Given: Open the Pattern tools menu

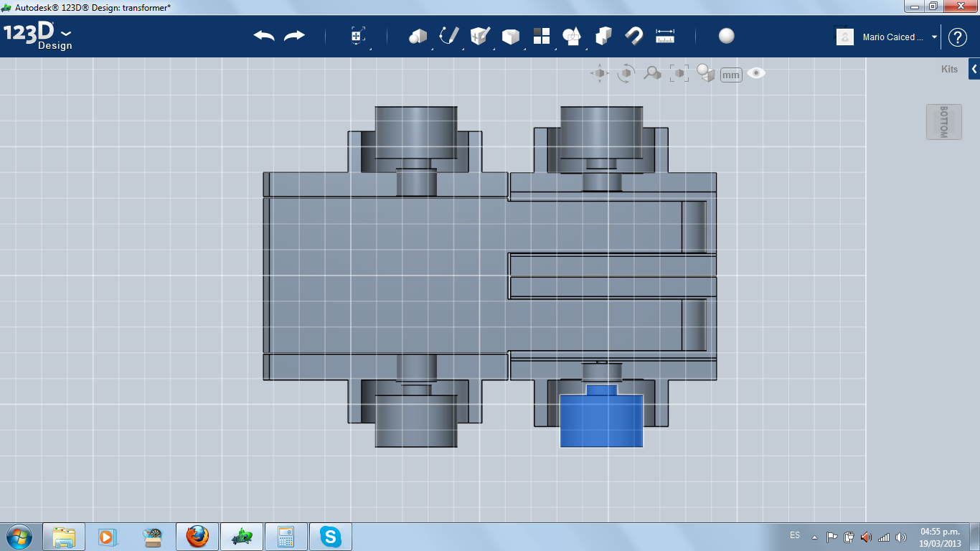Looking at the screenshot, I should pos(542,37).
